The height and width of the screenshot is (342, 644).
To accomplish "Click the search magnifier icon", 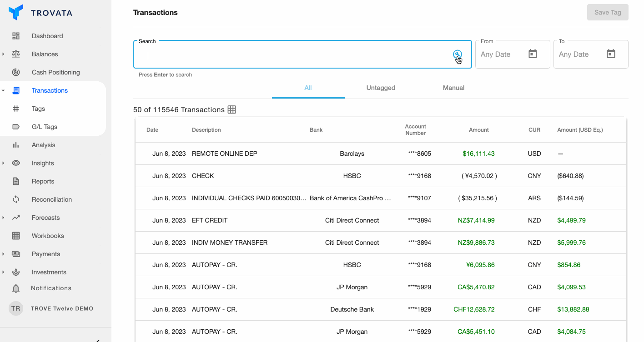I will tap(457, 54).
